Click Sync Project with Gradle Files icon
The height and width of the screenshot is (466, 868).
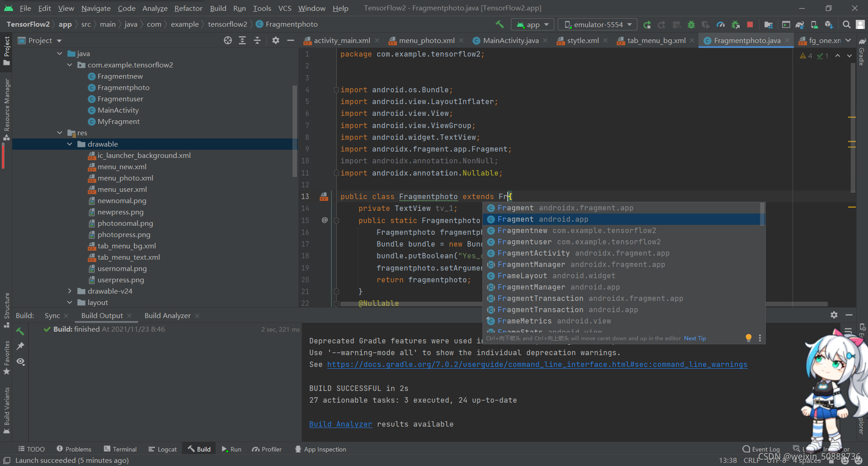point(800,24)
